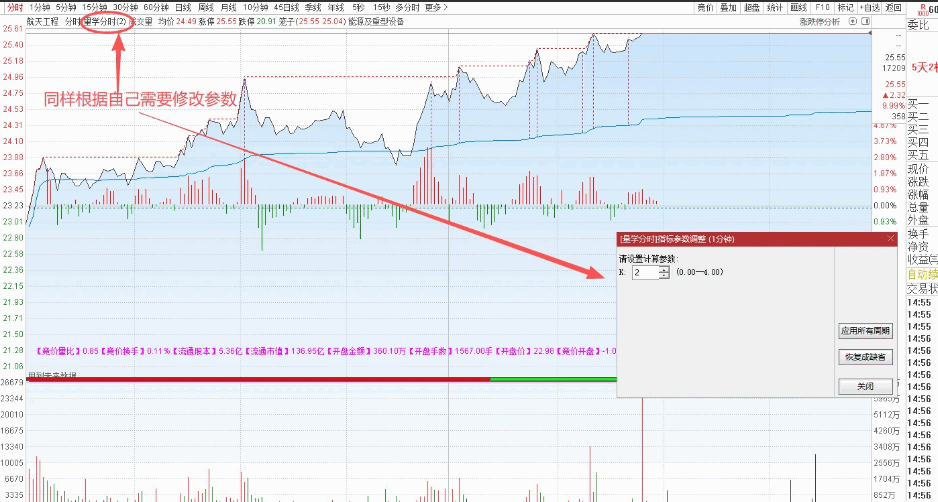This screenshot has width=938, height=502.
Task: Decrease K value with down spinner
Action: 664,275
